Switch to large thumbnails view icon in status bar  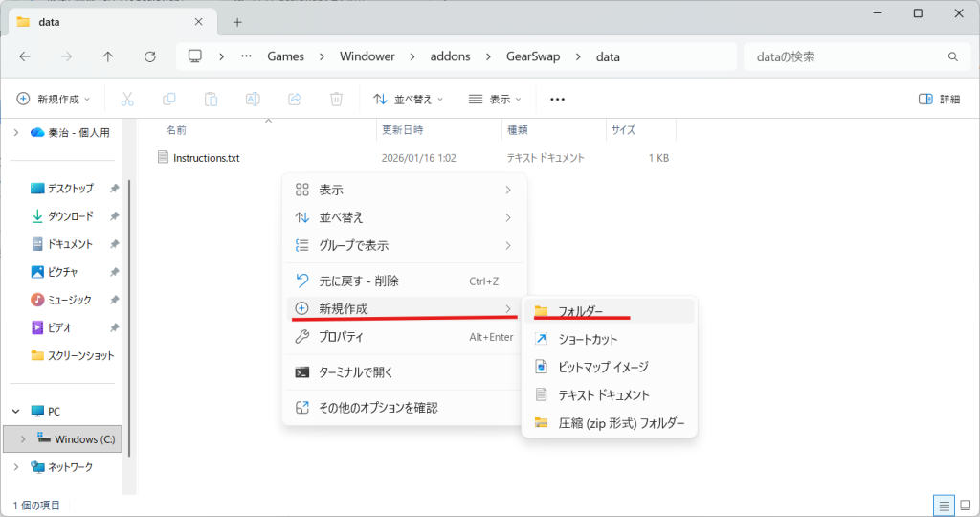tap(965, 505)
